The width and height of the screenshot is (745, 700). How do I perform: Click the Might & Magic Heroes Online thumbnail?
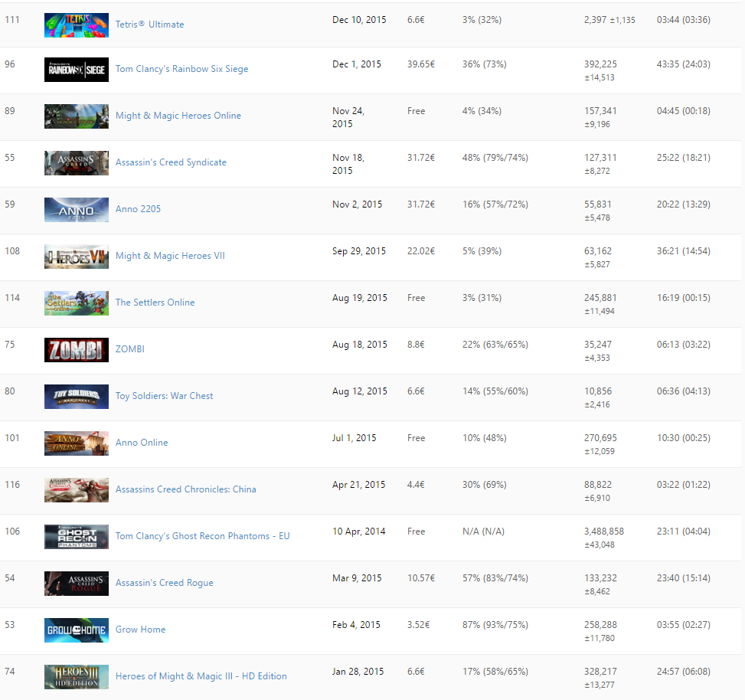[x=77, y=116]
